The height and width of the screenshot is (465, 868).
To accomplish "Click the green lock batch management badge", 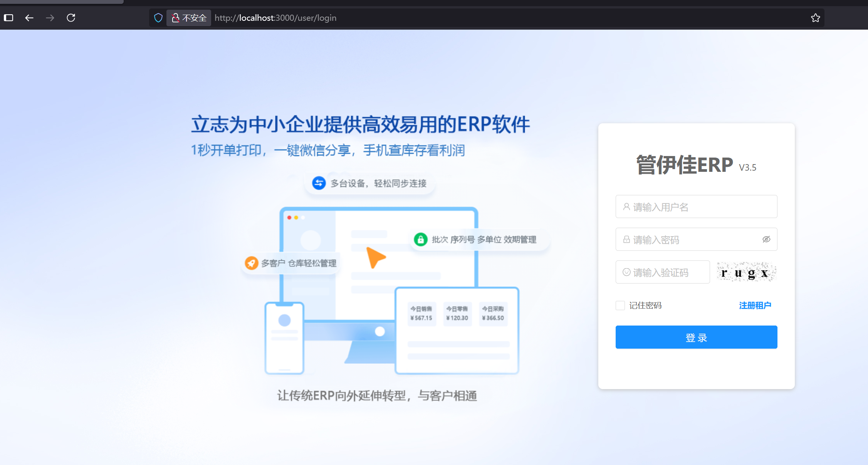I will click(420, 239).
